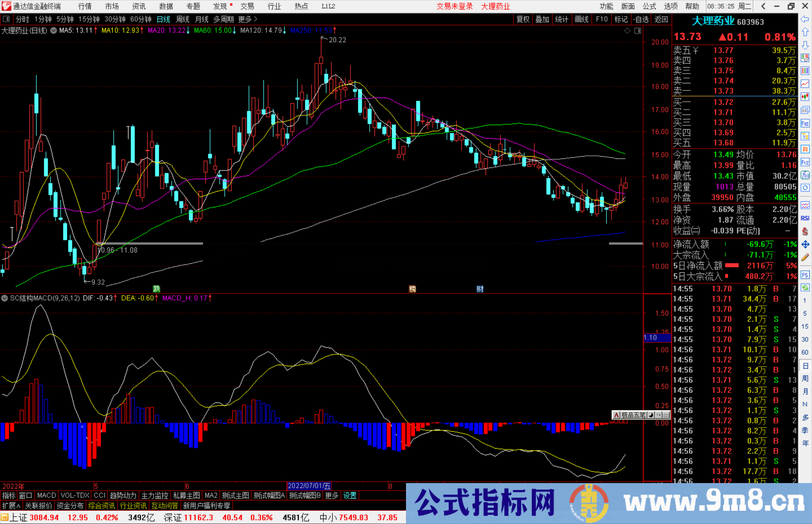
Task: Click the small square icon before 分时
Action: (x=6, y=19)
